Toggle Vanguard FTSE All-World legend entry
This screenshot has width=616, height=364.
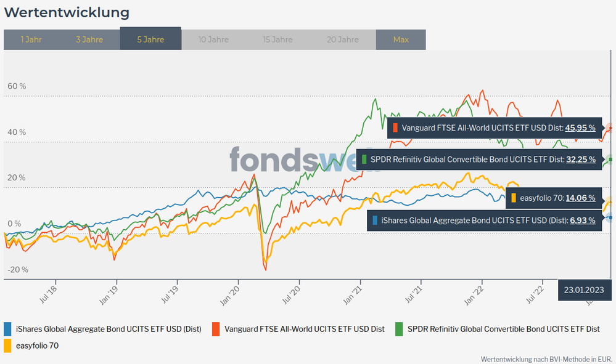(305, 329)
